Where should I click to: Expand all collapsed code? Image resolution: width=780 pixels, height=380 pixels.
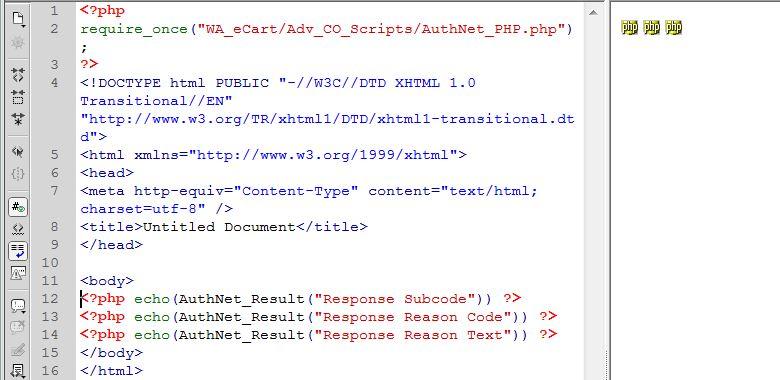coord(18,119)
